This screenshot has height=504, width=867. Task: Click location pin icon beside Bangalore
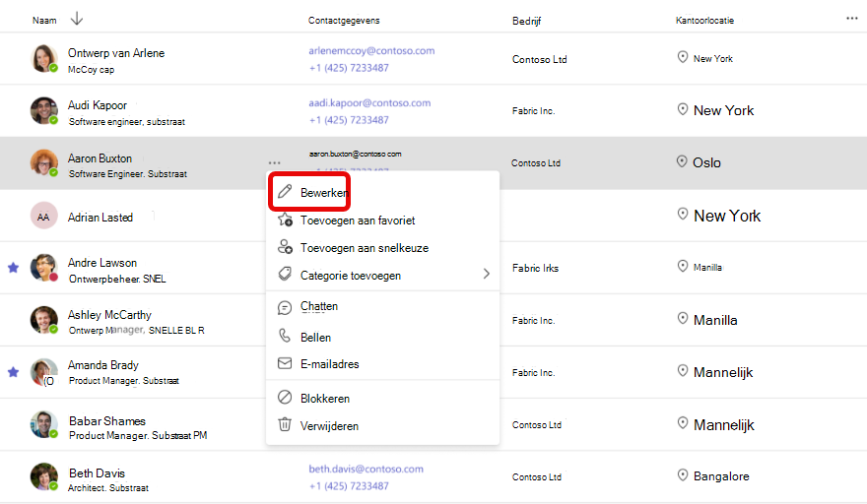(x=683, y=475)
